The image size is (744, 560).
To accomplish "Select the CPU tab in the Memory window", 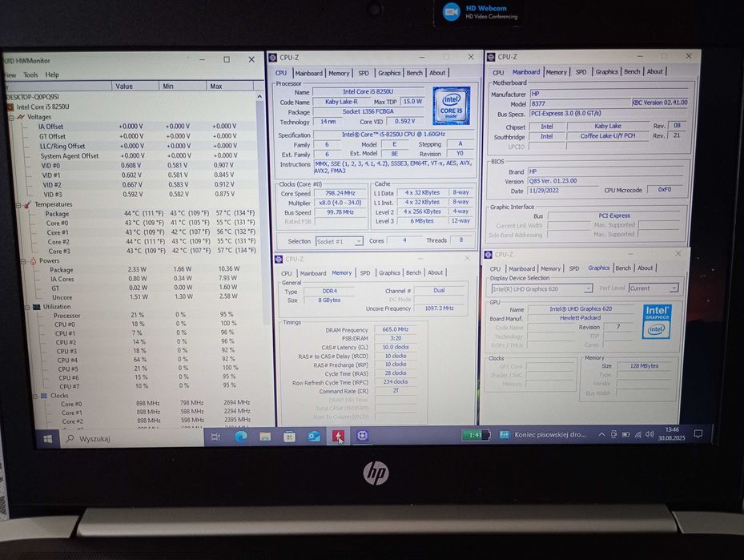I will click(287, 273).
